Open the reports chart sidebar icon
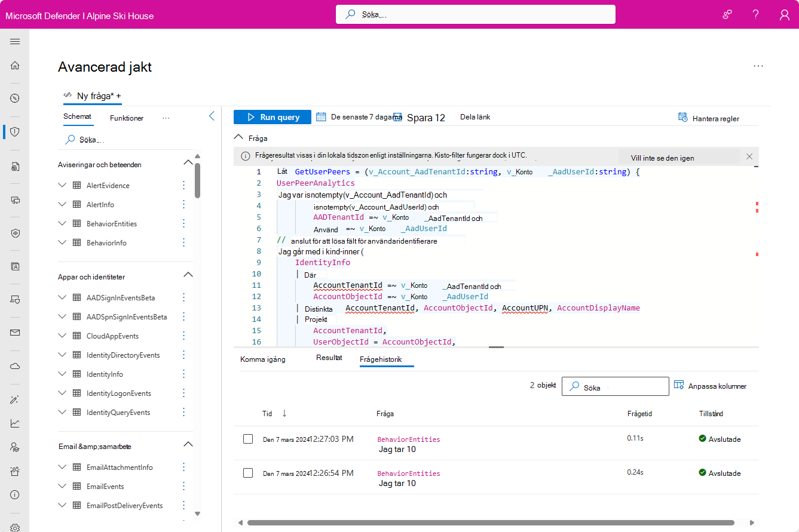Image resolution: width=799 pixels, height=532 pixels. pos(15,423)
